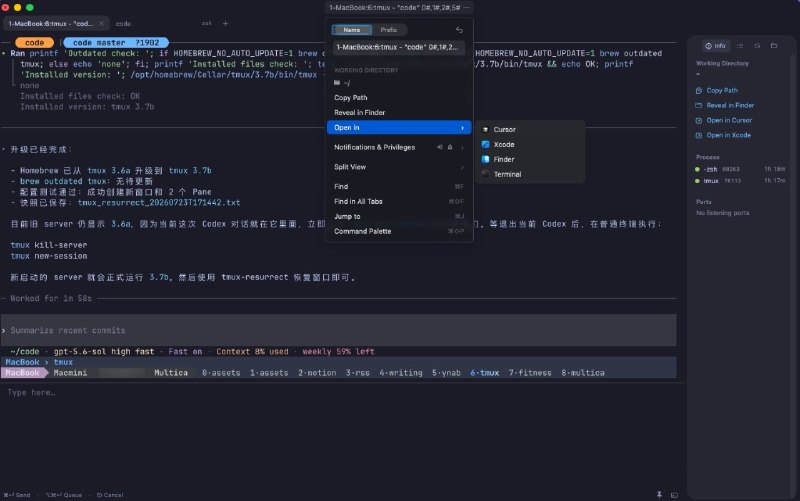Select the highlighted MacBook session in tmux bar
Viewport: 800px width, 501px height.
[22, 373]
